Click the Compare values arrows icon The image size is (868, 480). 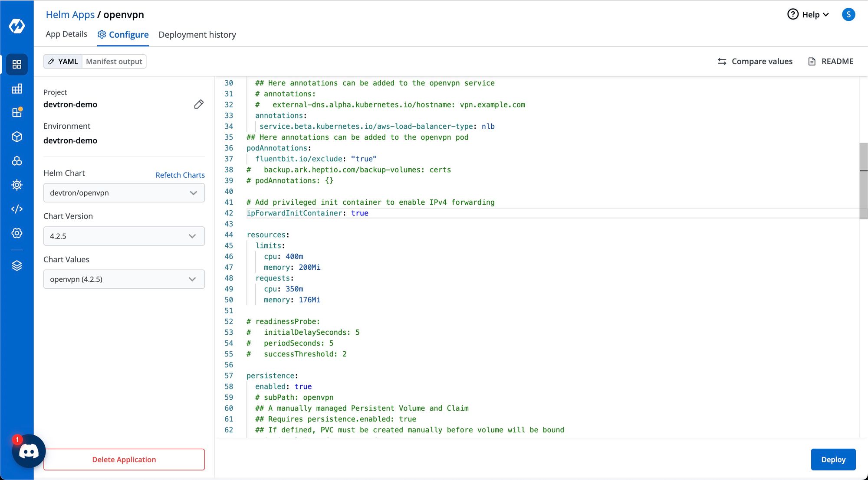coord(722,62)
